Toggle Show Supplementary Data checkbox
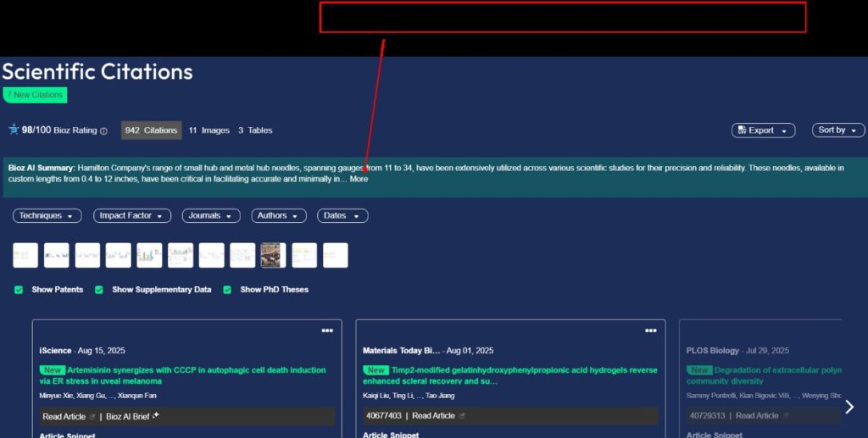868x438 pixels. click(99, 290)
